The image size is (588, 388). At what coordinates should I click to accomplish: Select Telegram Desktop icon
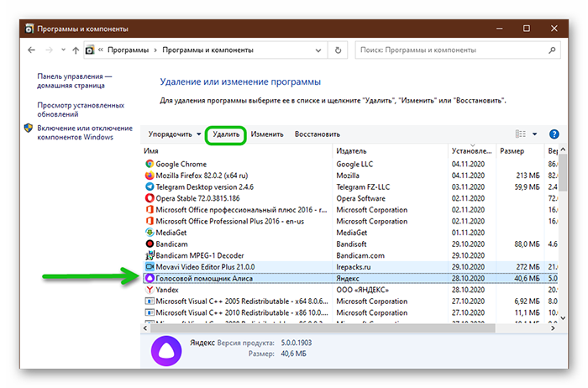click(x=150, y=186)
